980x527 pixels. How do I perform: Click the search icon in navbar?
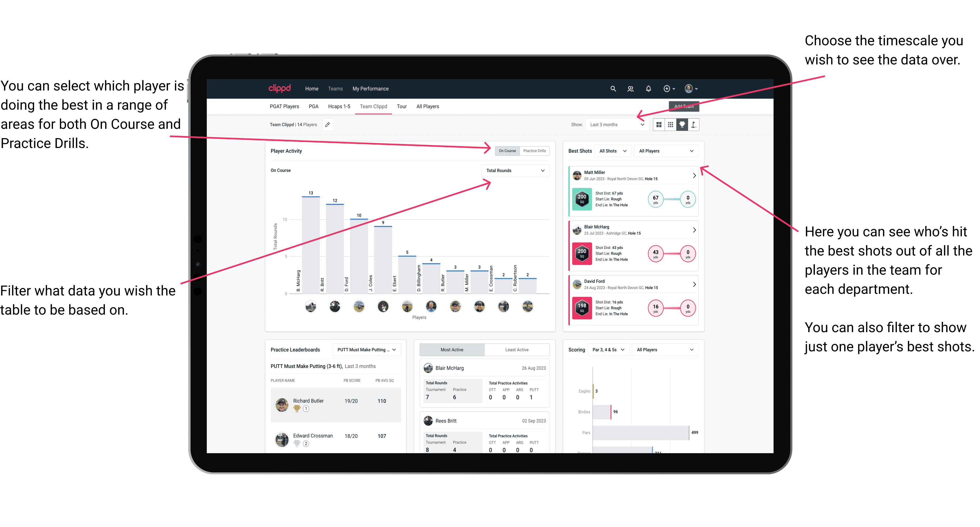pos(612,88)
